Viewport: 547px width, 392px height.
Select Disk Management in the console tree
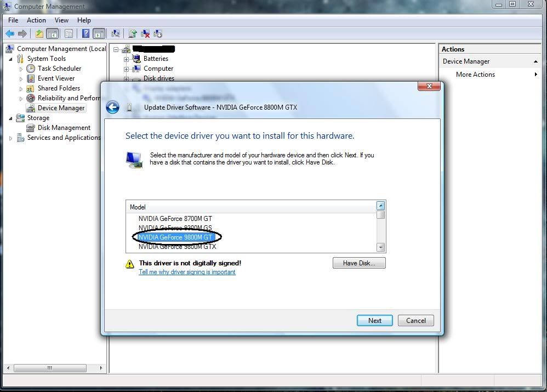(x=64, y=128)
